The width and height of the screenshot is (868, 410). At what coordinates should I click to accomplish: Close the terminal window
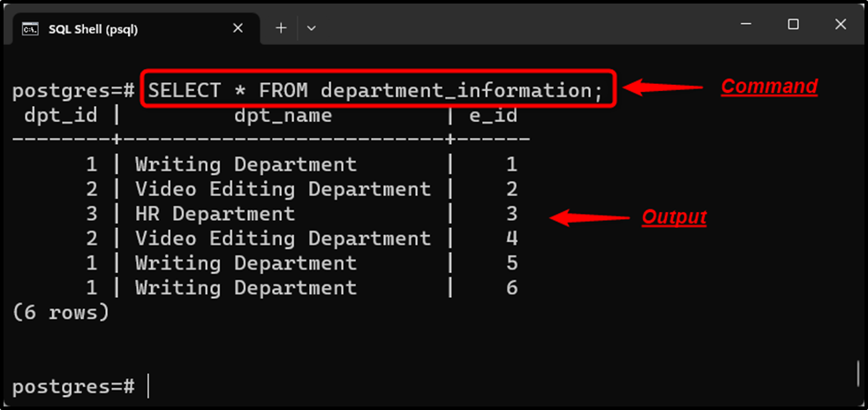(841, 25)
